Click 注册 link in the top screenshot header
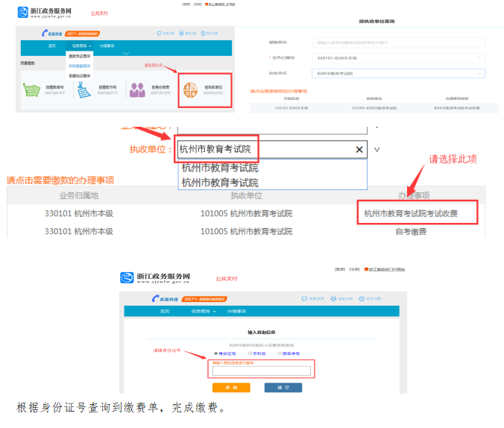504x428 pixels. click(x=198, y=4)
